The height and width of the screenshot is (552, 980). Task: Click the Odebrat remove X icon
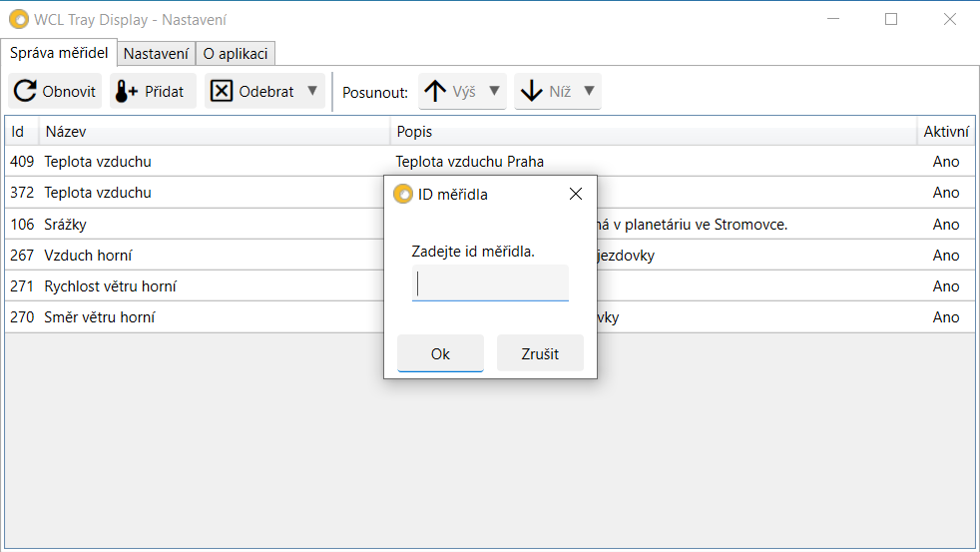[x=222, y=92]
